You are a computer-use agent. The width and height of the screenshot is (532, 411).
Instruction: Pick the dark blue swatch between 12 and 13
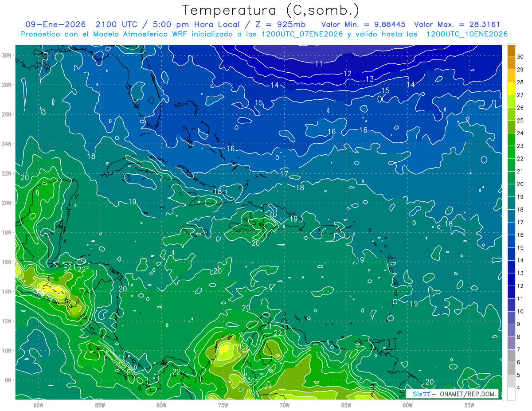[512, 279]
